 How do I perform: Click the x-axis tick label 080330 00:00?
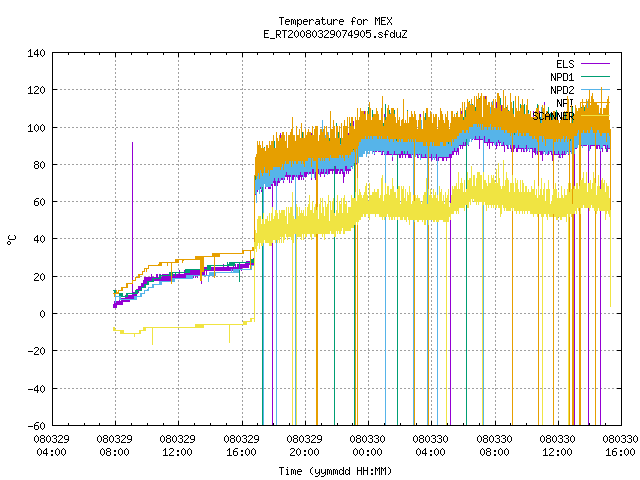[367, 446]
